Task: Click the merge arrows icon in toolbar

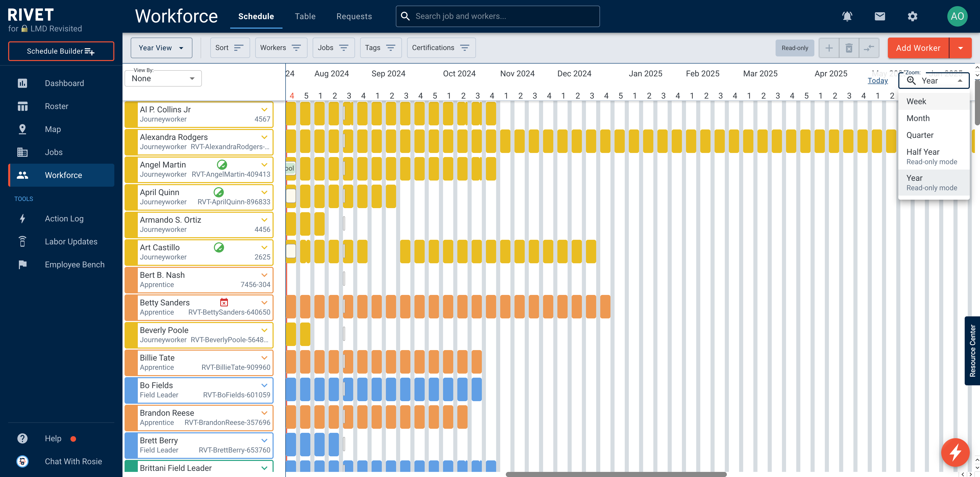Action: coord(869,48)
